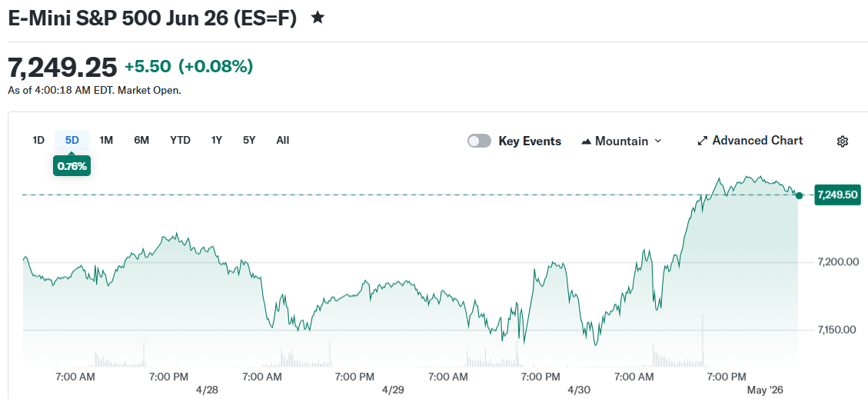The width and height of the screenshot is (868, 399).
Task: Click the May '26 date axis label
Action: point(765,390)
